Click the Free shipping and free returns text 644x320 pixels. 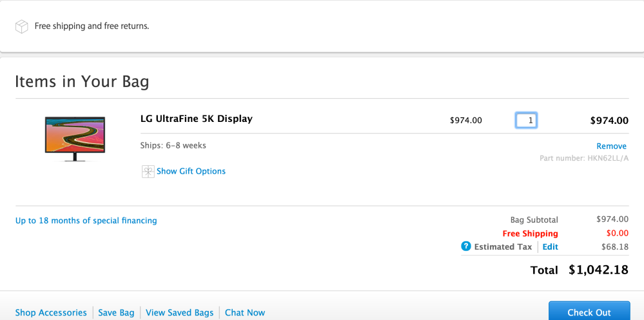click(92, 26)
